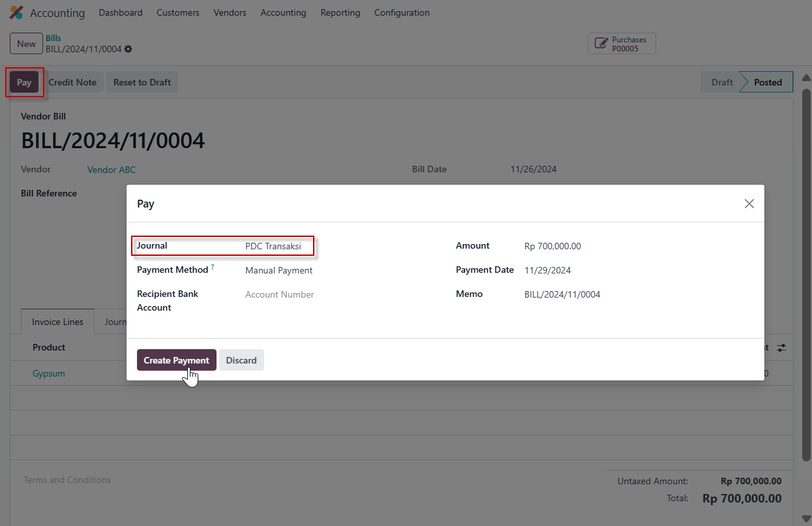The height and width of the screenshot is (526, 812).
Task: Follow the Vendor ABC link
Action: click(112, 170)
